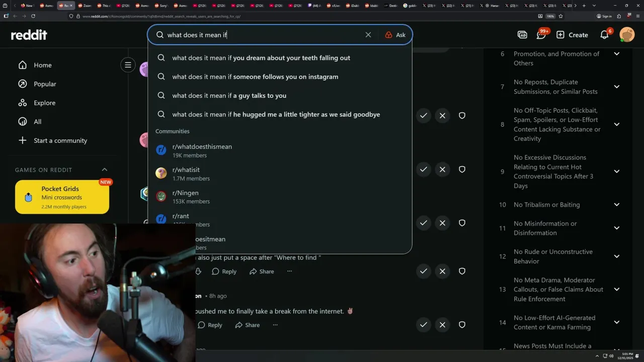Click the browser back arrow
This screenshot has width=644, height=362.
click(15, 16)
